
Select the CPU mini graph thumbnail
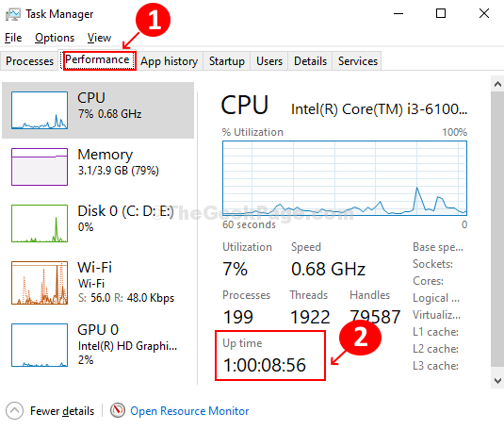(x=40, y=110)
